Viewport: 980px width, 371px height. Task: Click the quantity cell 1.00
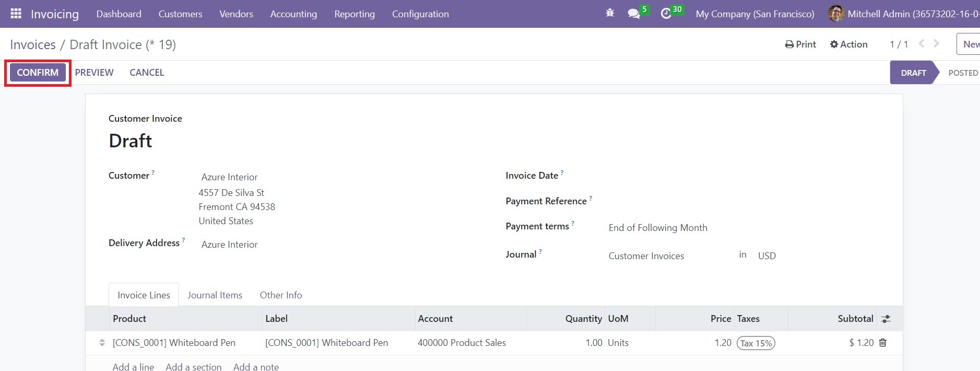click(594, 343)
